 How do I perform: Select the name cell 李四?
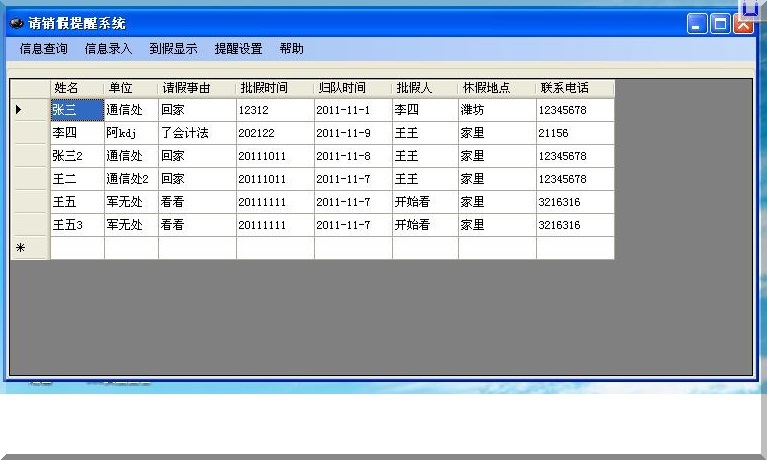pyautogui.click(x=77, y=133)
